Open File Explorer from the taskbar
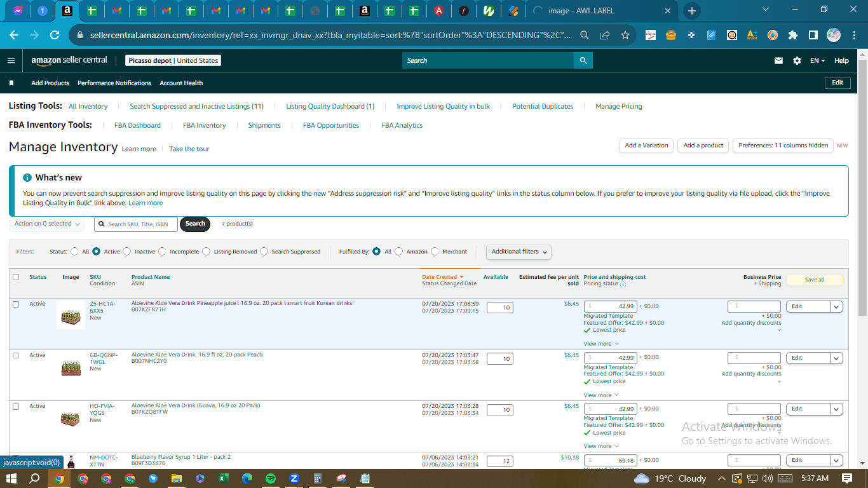 click(176, 478)
